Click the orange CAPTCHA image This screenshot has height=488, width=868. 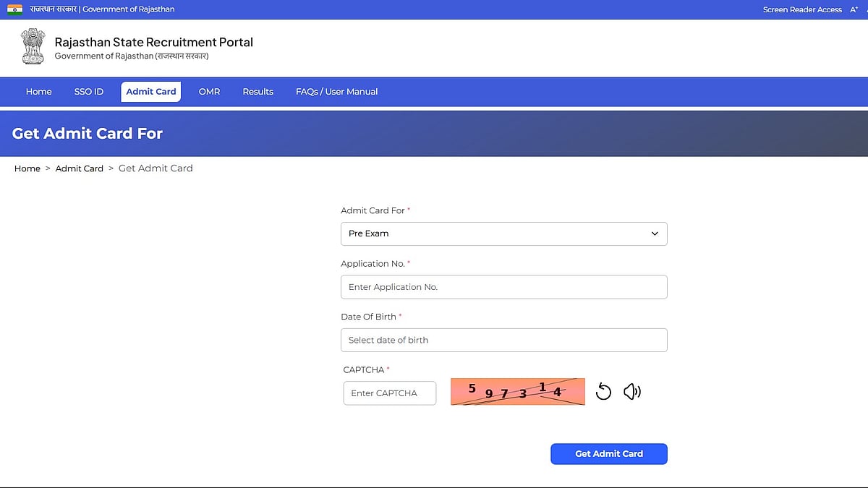(x=517, y=392)
